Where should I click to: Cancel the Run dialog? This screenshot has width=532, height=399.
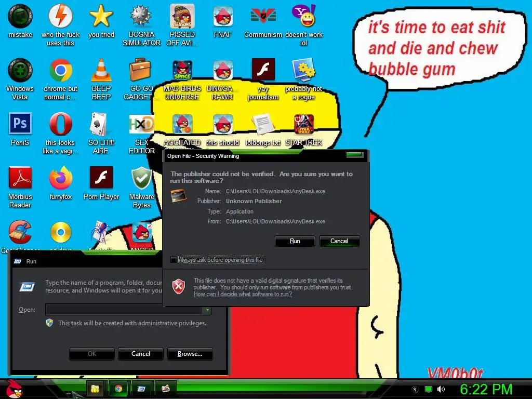click(x=141, y=353)
